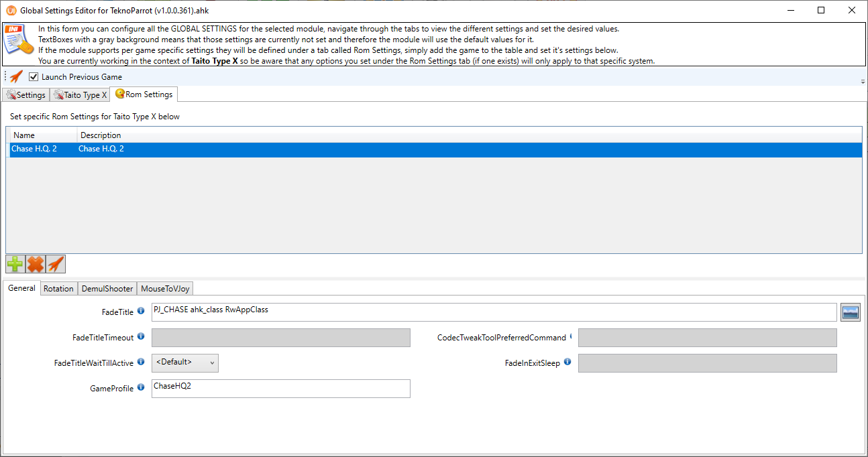Open the Taito Type X tab

pyautogui.click(x=80, y=95)
